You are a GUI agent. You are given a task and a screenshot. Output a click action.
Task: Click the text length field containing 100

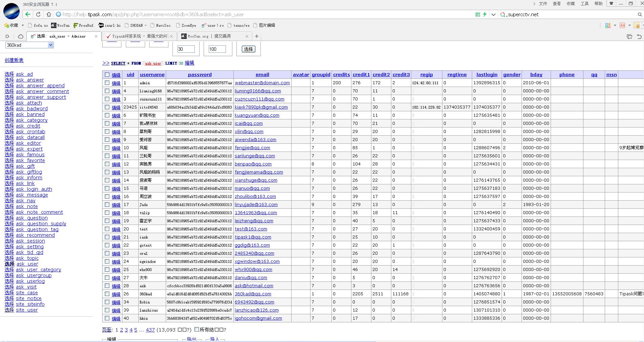(217, 49)
